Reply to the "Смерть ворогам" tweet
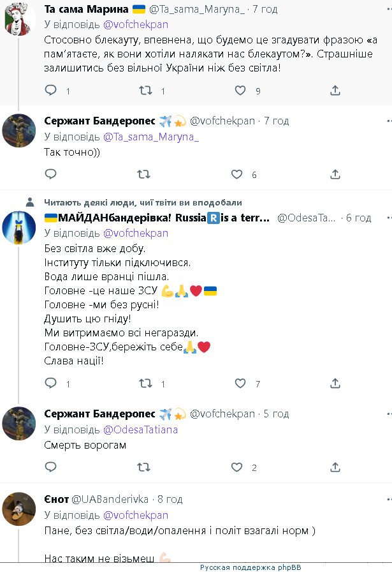 pos(51,467)
